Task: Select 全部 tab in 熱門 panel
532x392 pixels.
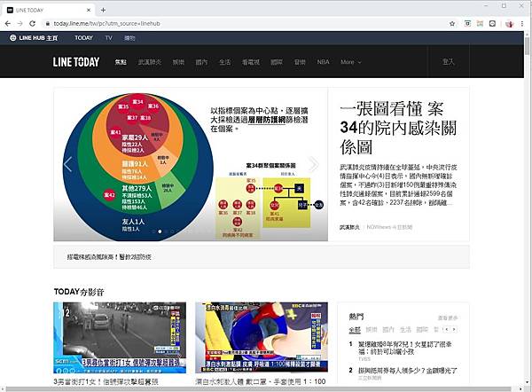Action: 355,330
